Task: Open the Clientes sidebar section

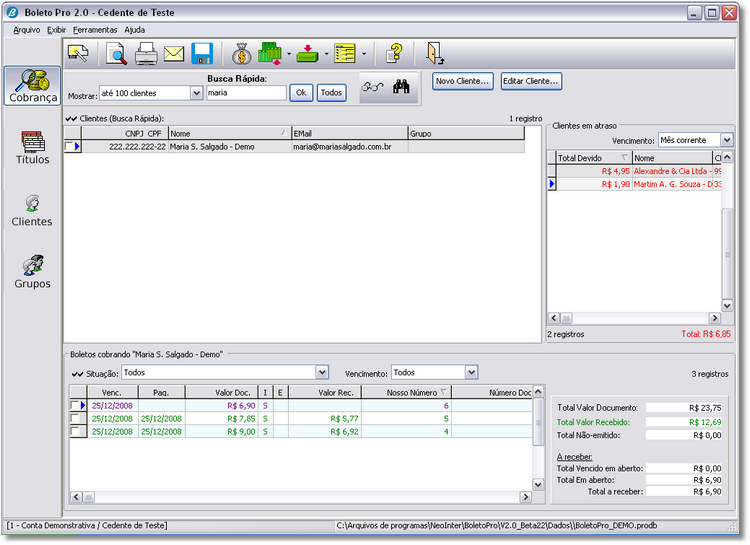Action: tap(32, 211)
